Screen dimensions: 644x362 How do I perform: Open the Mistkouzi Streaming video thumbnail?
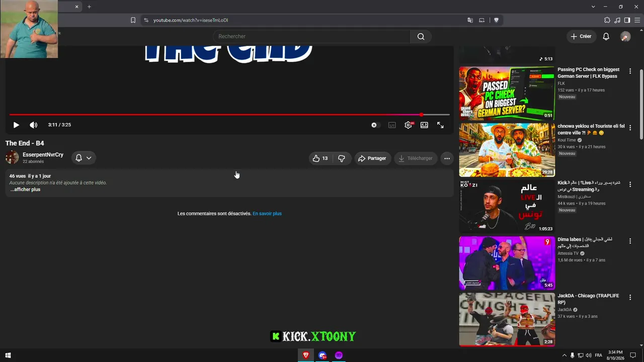507,207
